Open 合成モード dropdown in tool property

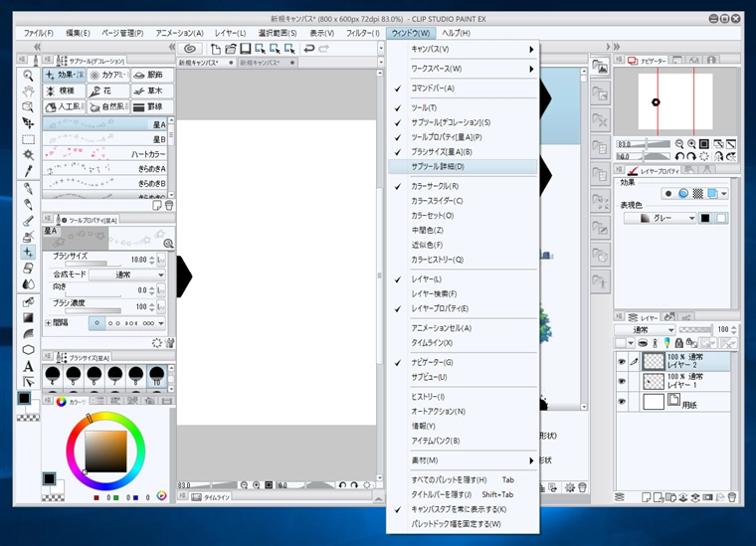click(127, 274)
